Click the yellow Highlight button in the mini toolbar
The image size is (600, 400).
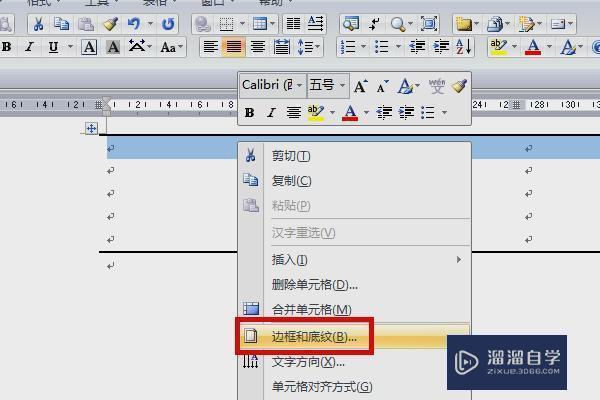[x=316, y=113]
